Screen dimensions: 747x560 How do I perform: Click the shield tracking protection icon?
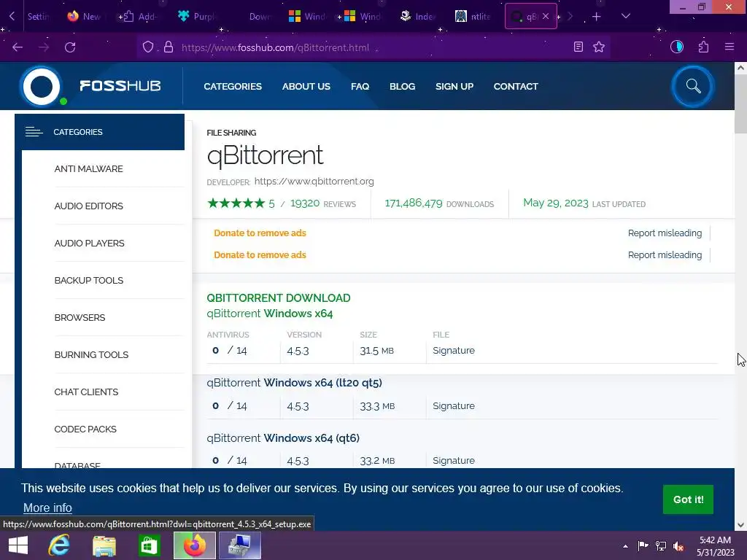coord(148,47)
